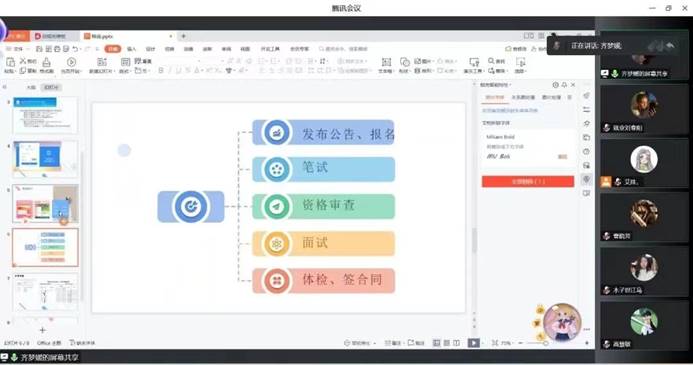Screen dimensions: 693x365
Task: Click the New Slide icon
Action: 102,62
